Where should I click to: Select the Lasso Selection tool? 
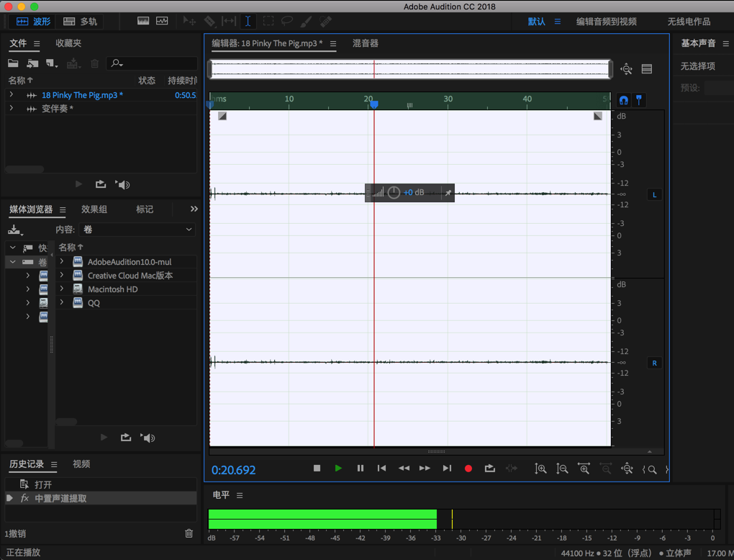click(x=286, y=21)
